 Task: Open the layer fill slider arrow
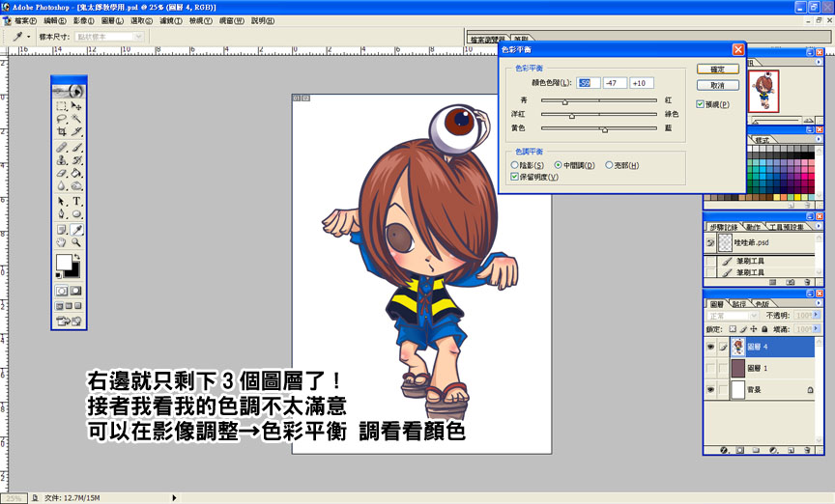point(816,329)
